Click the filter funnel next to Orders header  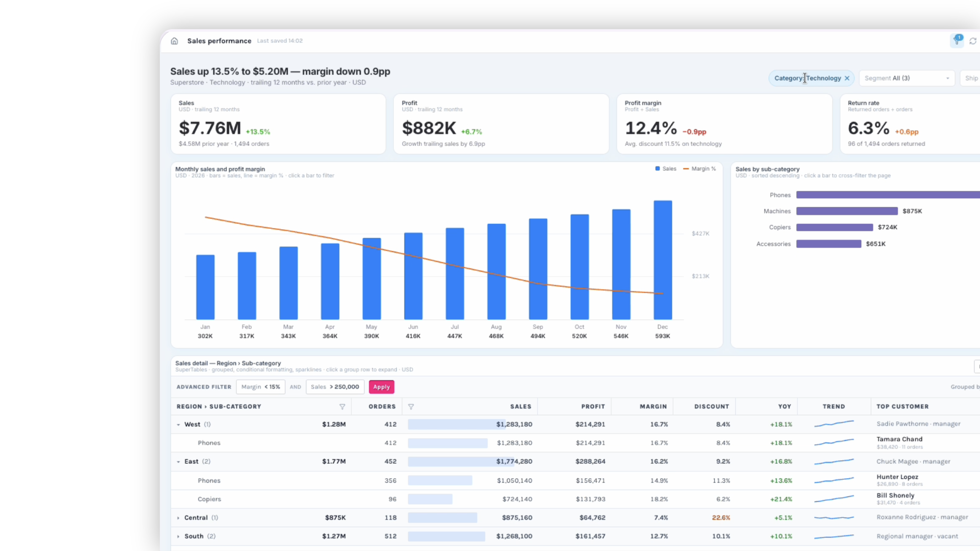point(411,407)
